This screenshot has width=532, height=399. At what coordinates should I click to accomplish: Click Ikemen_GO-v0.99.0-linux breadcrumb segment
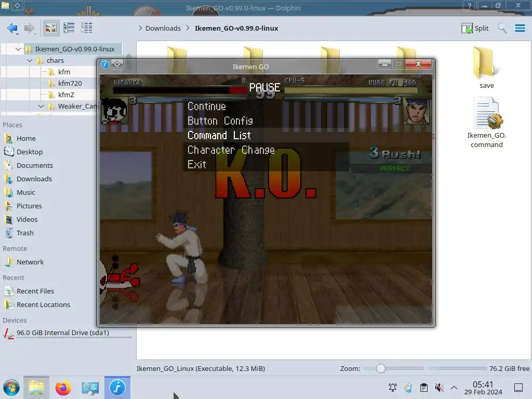(236, 28)
